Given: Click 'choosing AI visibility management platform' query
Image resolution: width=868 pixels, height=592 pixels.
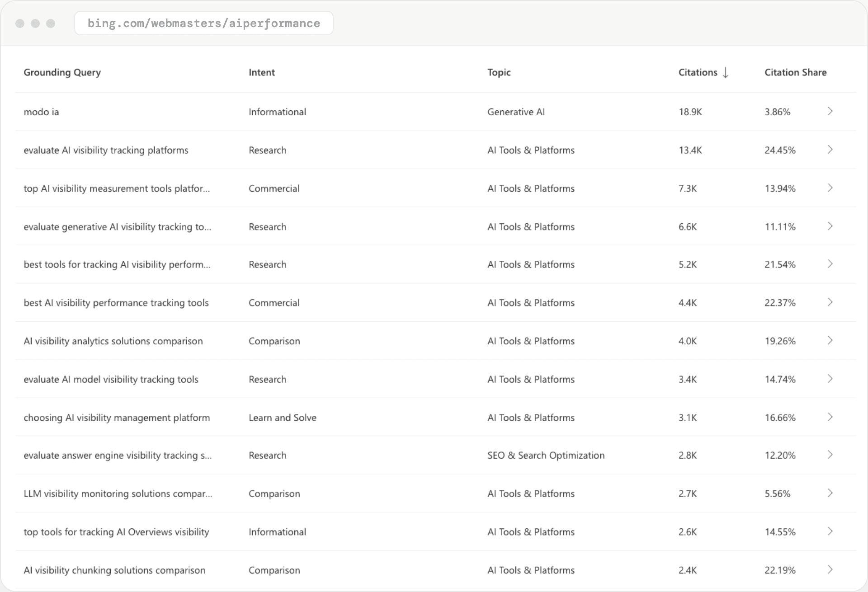Looking at the screenshot, I should tap(117, 418).
